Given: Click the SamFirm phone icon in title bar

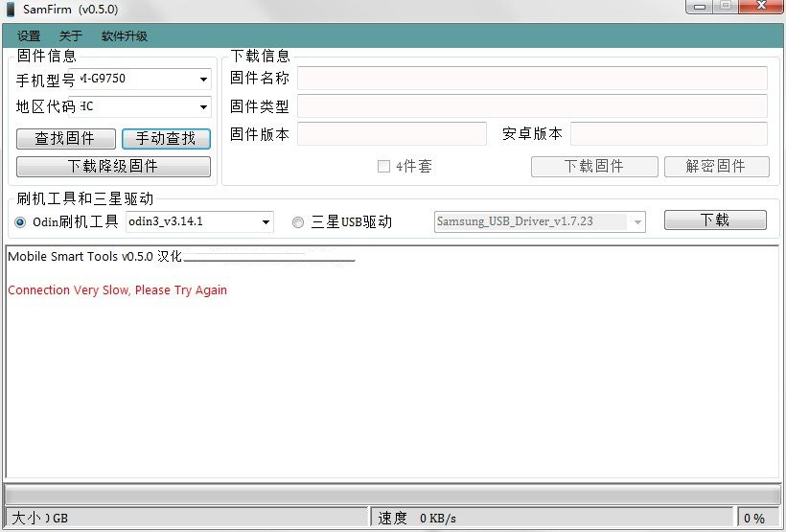Looking at the screenshot, I should 11,9.
